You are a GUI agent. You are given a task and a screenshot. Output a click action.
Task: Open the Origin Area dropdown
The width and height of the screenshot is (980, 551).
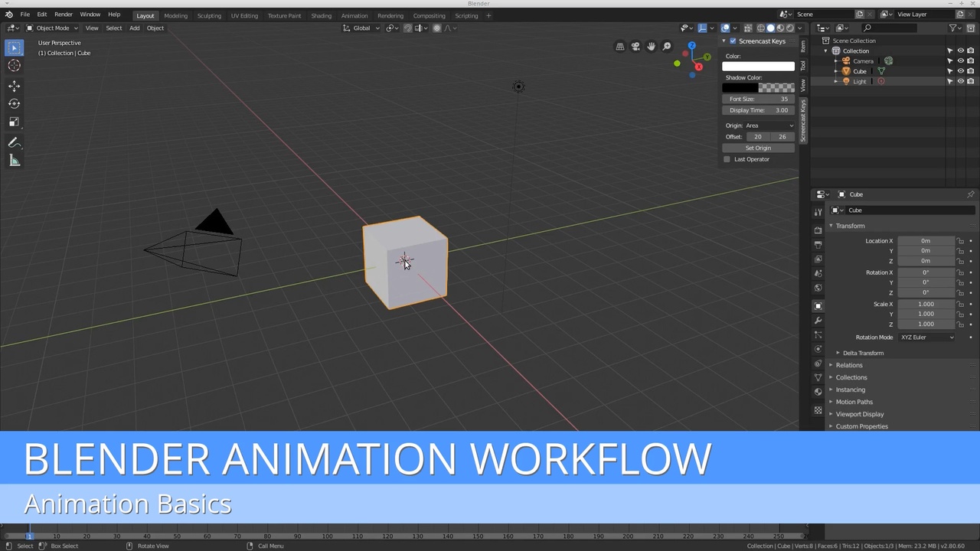click(769, 126)
